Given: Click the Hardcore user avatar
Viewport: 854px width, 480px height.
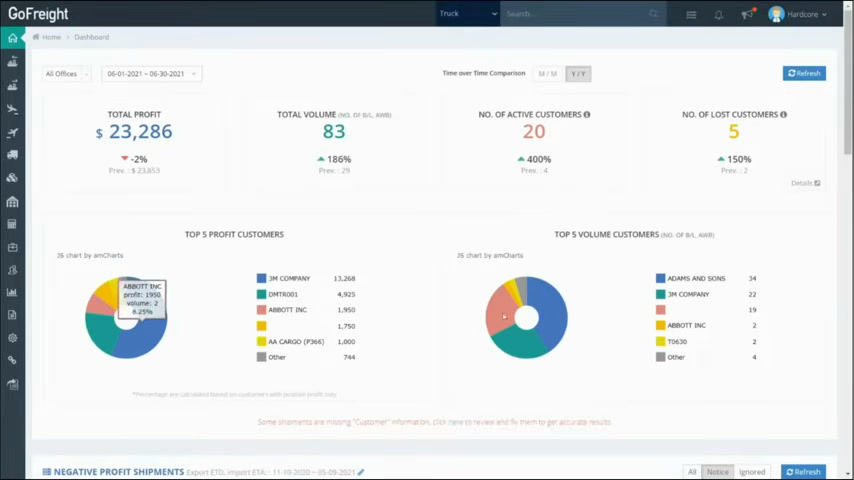Looking at the screenshot, I should [776, 14].
